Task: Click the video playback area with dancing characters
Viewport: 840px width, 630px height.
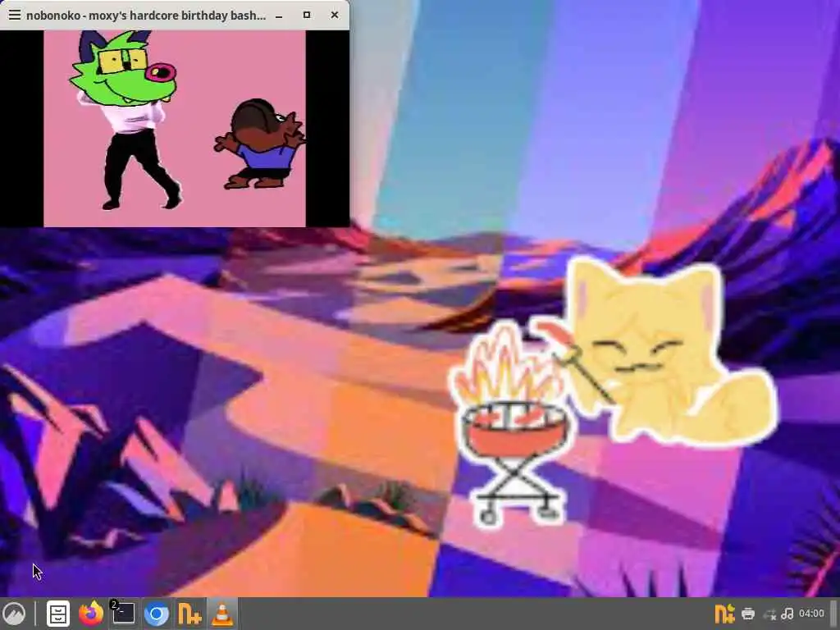Action: pos(175,129)
